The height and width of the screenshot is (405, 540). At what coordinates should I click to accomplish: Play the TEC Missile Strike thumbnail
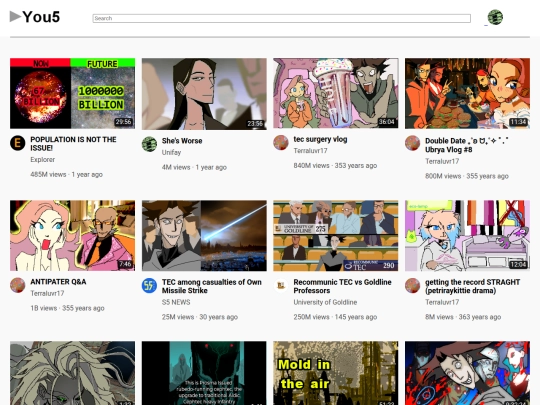[204, 236]
